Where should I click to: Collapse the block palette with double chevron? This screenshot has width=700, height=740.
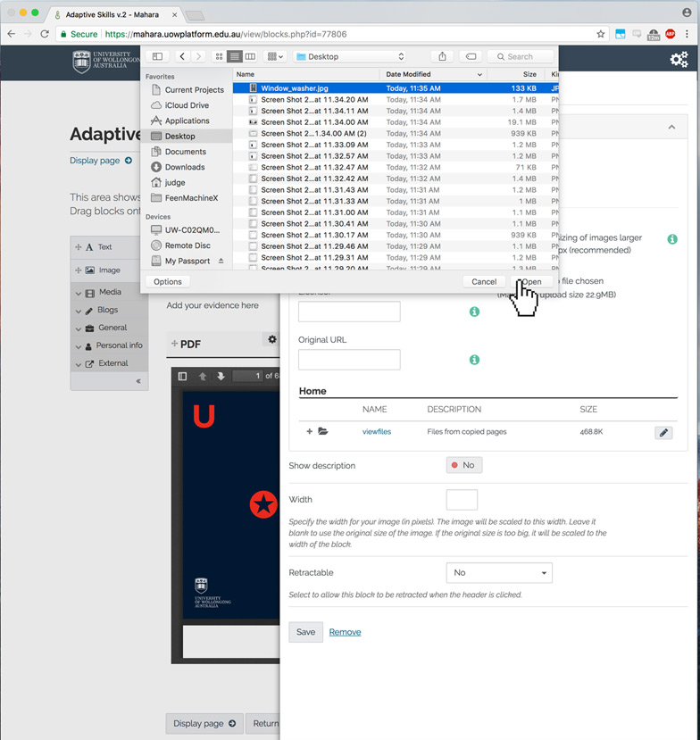coord(138,381)
